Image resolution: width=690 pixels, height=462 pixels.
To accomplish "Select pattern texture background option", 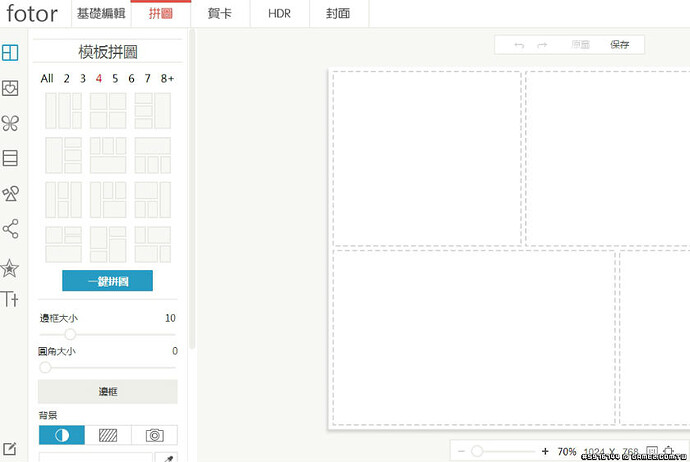I will (x=108, y=435).
